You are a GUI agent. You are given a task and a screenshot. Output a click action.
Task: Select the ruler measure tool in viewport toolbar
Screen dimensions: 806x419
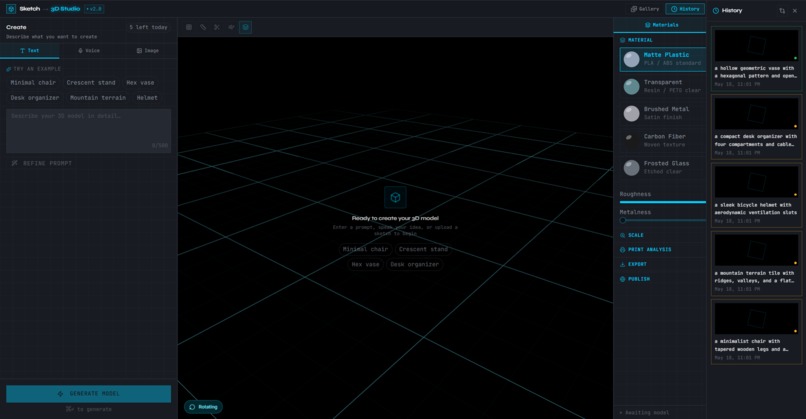coord(203,27)
